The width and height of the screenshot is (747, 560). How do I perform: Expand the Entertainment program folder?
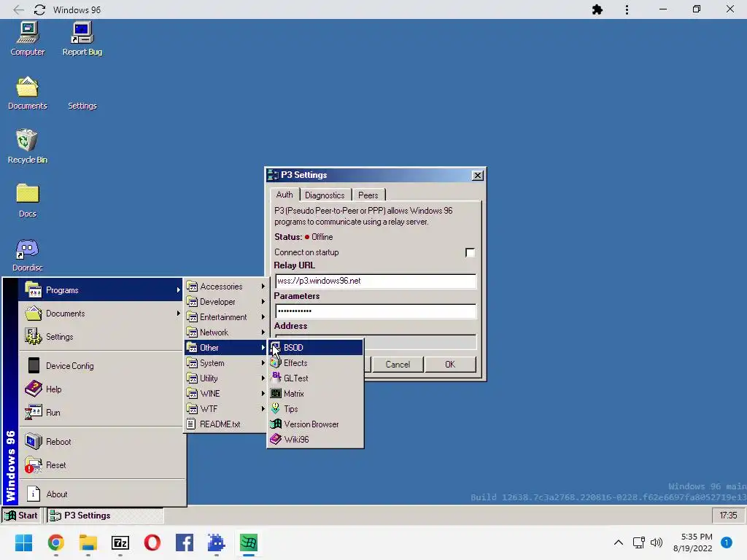click(x=225, y=316)
